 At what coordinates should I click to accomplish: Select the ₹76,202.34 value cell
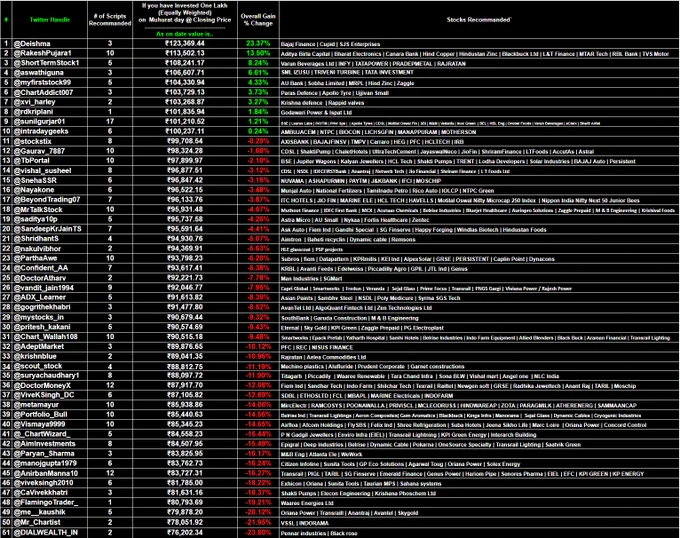(185, 532)
